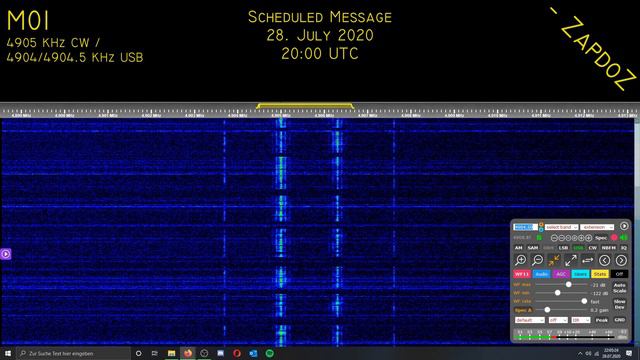This screenshot has height=360, width=640.
Task: Click the WF min slider handle
Action: pos(558,293)
